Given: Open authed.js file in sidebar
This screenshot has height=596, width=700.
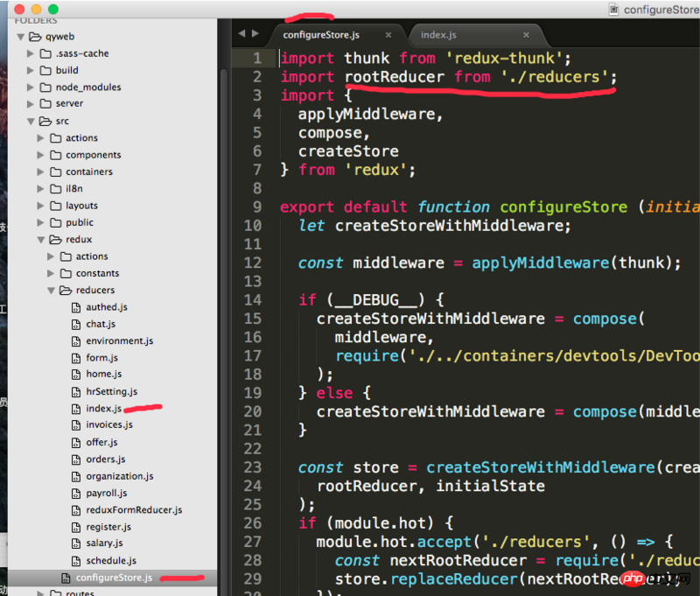Looking at the screenshot, I should pos(106,307).
